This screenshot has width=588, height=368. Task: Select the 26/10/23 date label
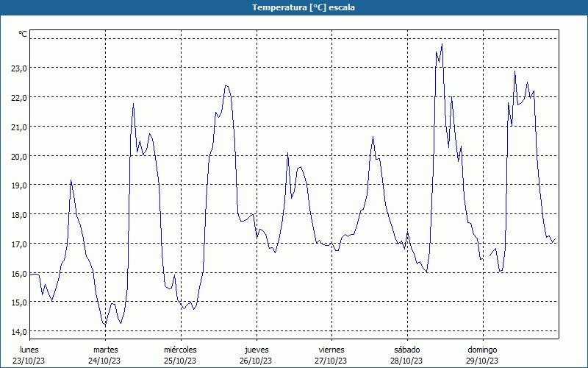pyautogui.click(x=256, y=361)
